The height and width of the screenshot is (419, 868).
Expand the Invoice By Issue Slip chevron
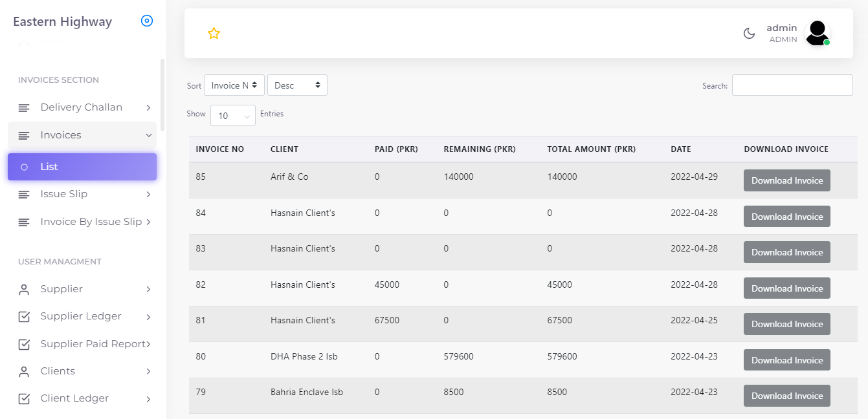point(148,222)
